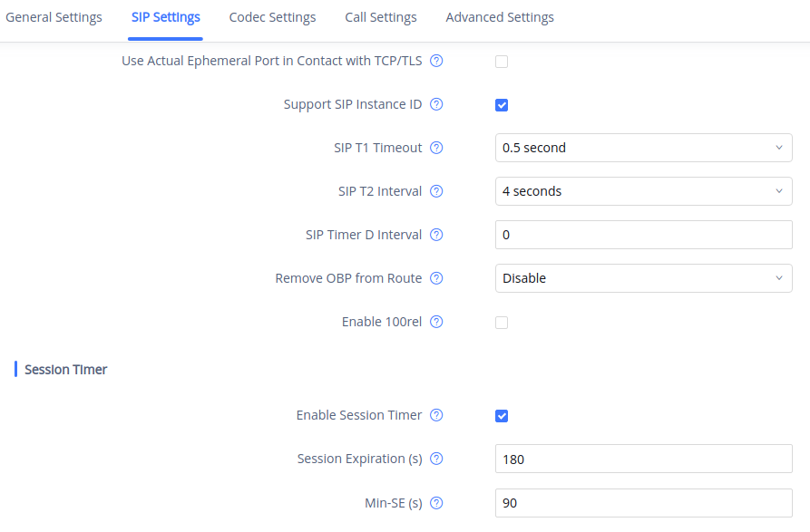Open the SIP T2 Interval dropdown
The image size is (810, 532).
[x=643, y=191]
